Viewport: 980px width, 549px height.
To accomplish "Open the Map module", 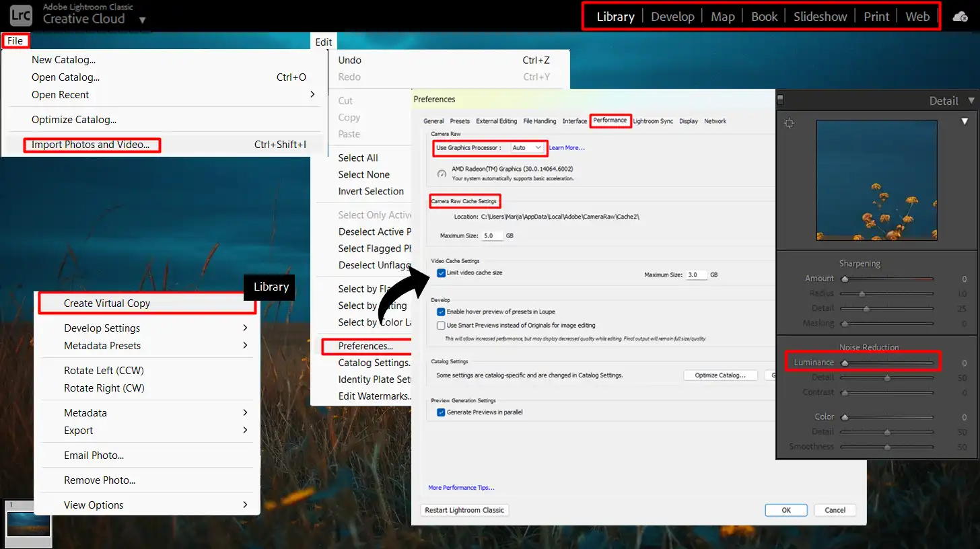I will click(723, 17).
